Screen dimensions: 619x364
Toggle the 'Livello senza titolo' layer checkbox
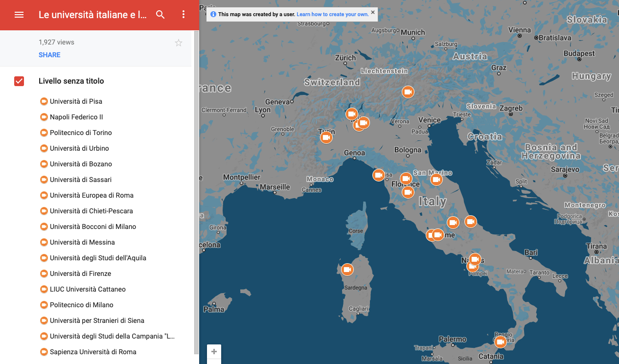pos(19,81)
